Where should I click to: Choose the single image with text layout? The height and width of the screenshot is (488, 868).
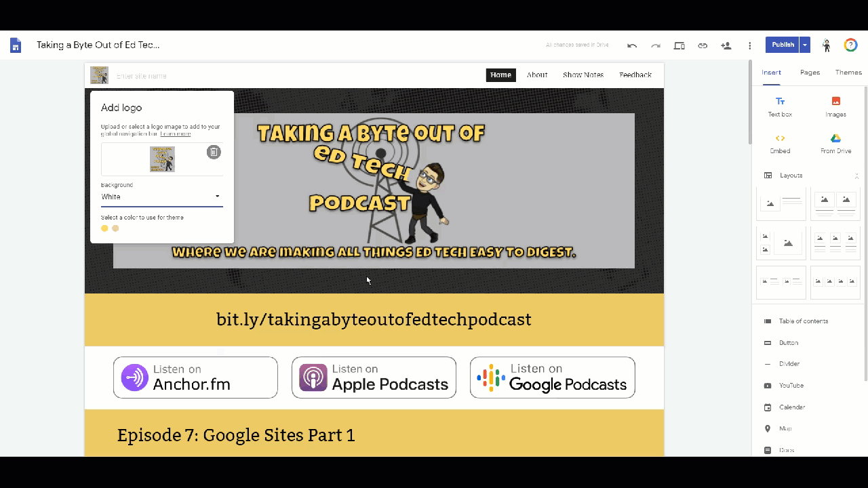tap(781, 203)
